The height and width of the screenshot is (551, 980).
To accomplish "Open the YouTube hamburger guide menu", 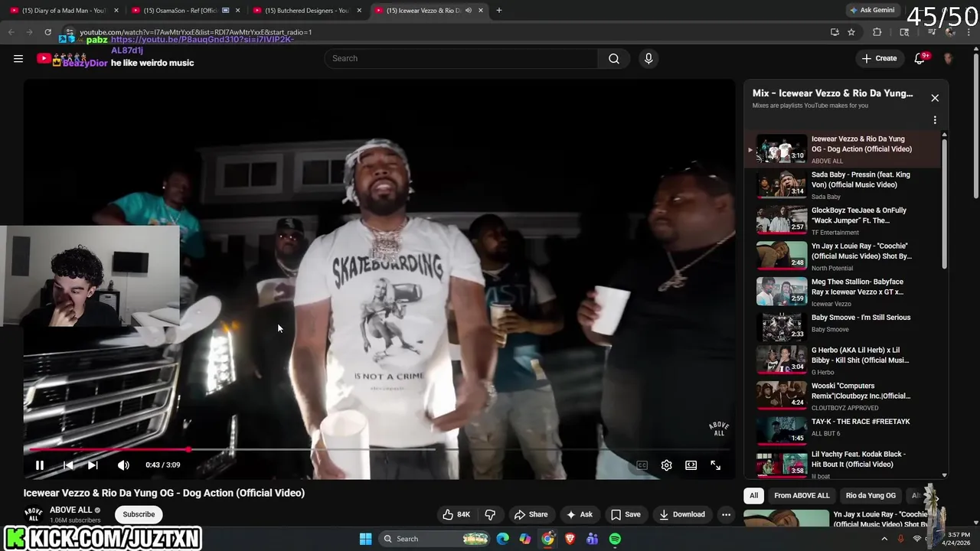I will click(x=18, y=58).
